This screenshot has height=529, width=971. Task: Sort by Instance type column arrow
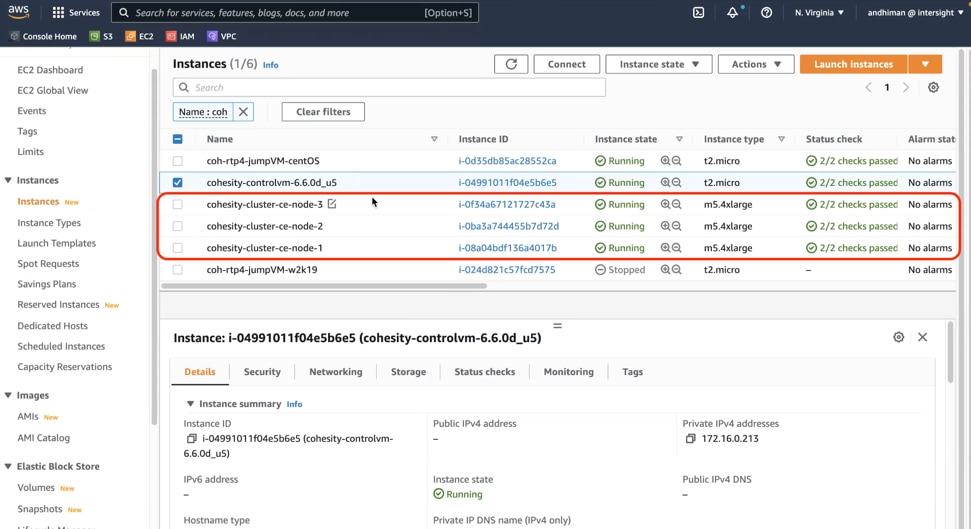pyautogui.click(x=782, y=139)
